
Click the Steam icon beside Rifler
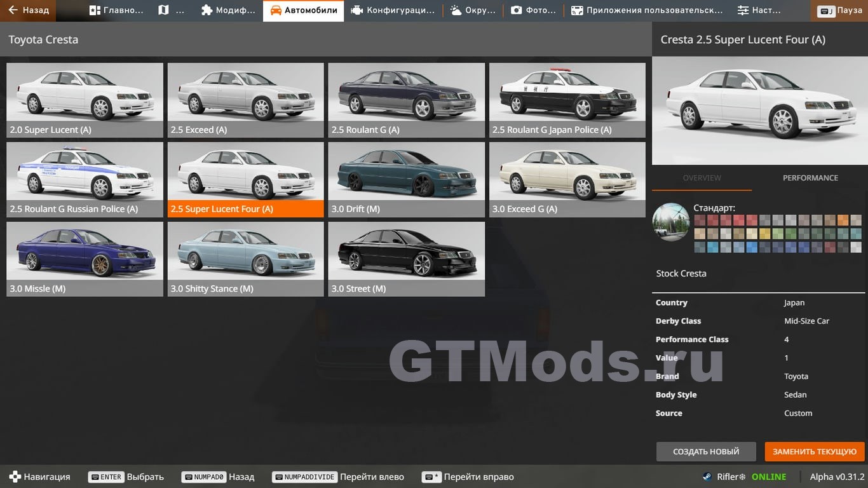(707, 477)
